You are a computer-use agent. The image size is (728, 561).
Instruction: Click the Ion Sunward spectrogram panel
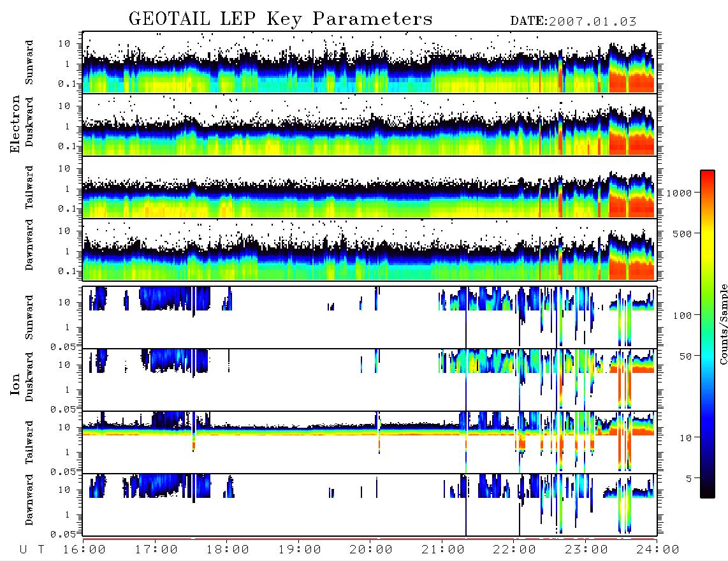tap(370, 317)
